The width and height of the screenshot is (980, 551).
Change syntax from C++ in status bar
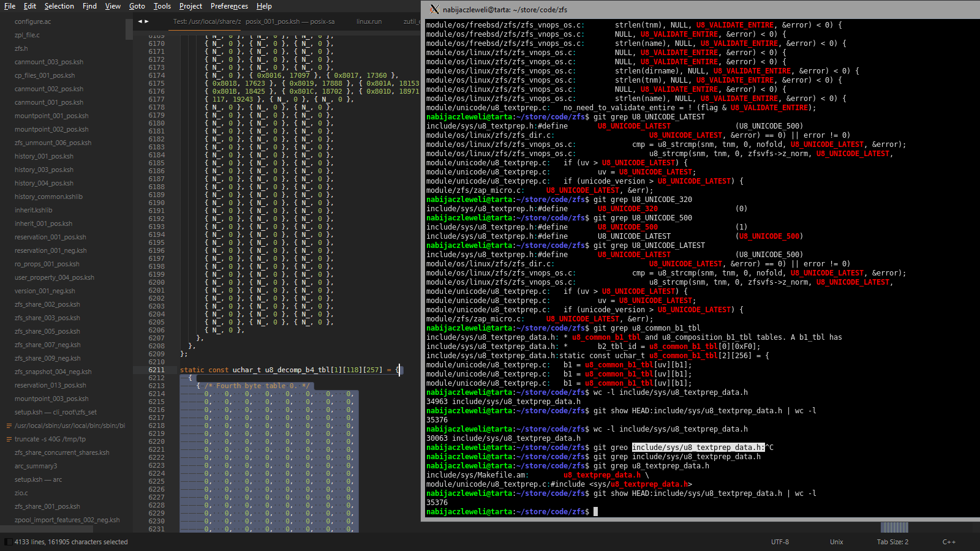949,542
